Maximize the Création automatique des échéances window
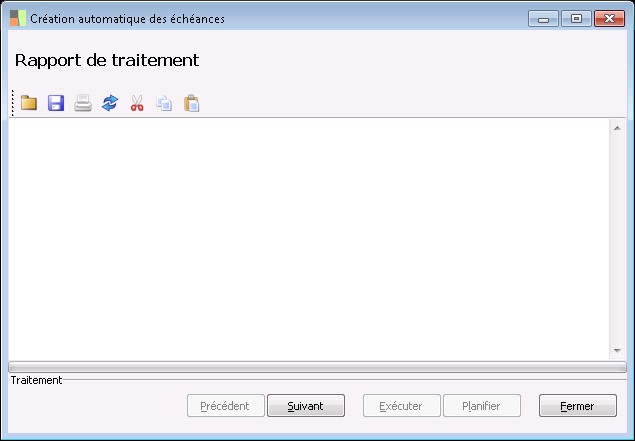 click(576, 19)
